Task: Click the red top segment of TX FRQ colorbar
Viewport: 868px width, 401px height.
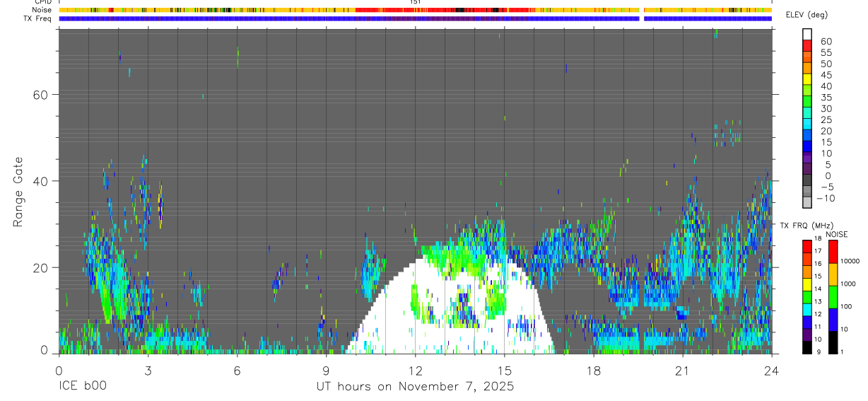Action: (x=807, y=245)
